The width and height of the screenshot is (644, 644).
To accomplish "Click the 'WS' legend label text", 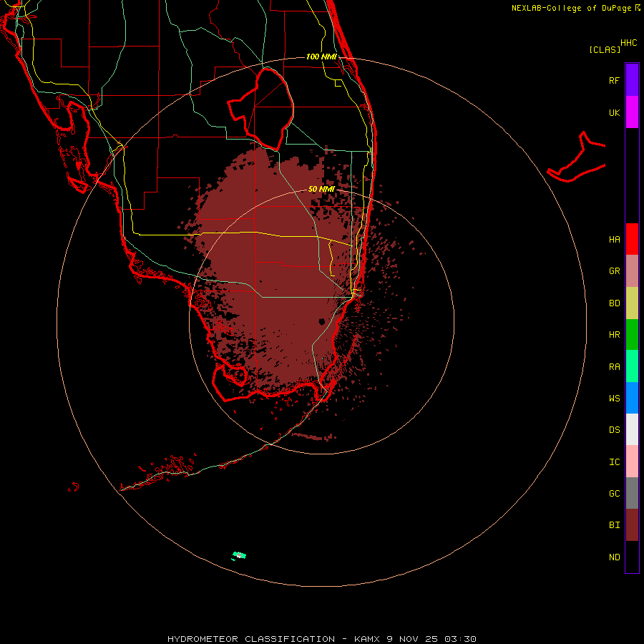I will (x=614, y=398).
